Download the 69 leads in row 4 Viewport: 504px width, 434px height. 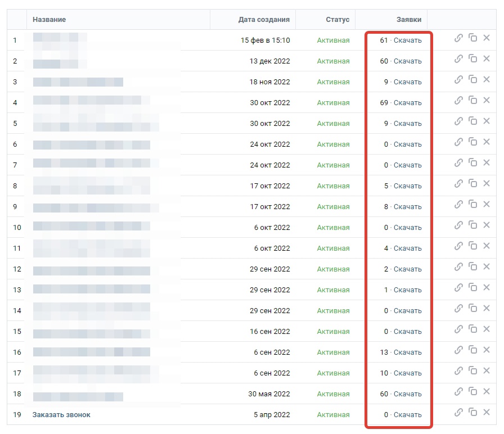coord(408,102)
